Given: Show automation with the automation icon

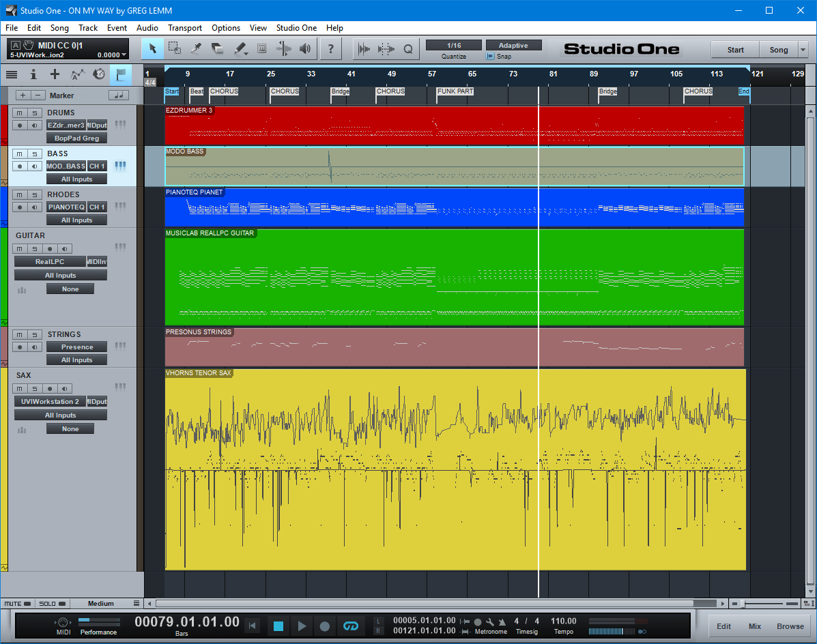Looking at the screenshot, I should click(77, 75).
